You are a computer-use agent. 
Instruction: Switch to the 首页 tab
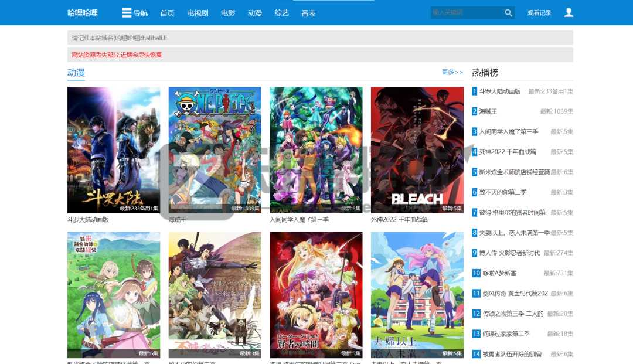click(166, 12)
